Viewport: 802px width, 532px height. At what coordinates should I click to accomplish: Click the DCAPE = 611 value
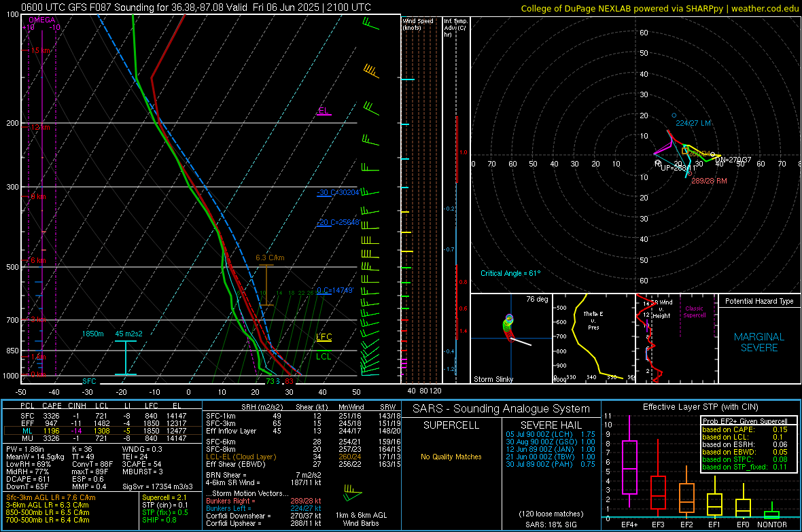click(x=28, y=479)
